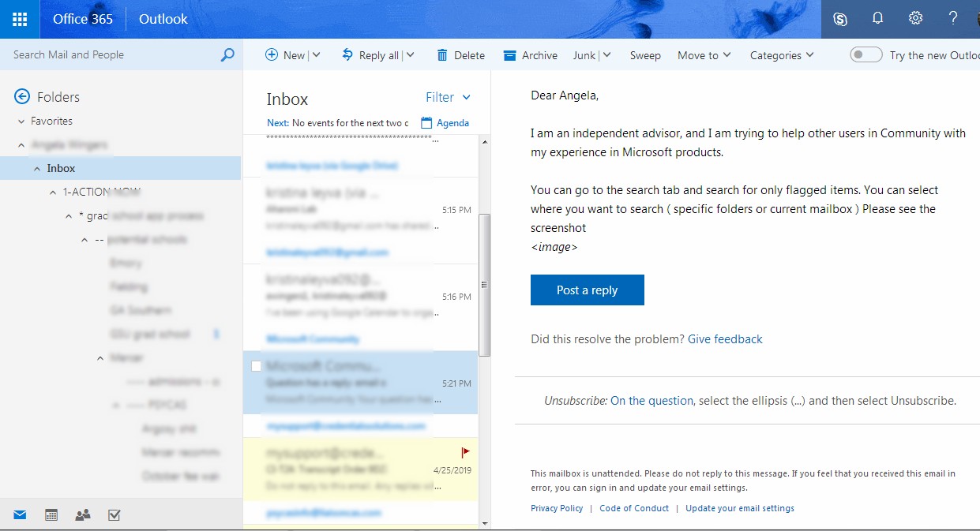
Task: Switch to the Mail module icon
Action: (x=20, y=514)
